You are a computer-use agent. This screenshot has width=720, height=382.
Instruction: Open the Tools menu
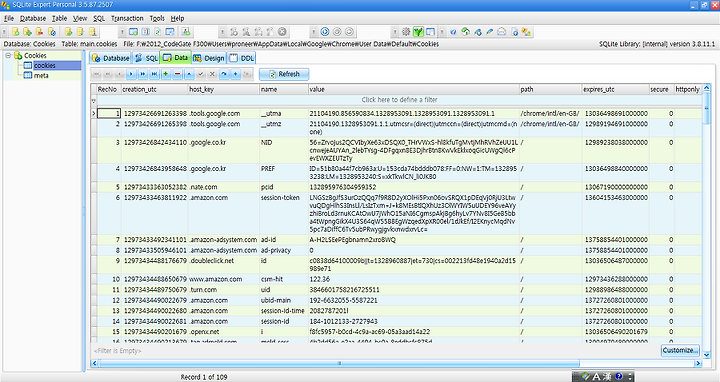(157, 18)
